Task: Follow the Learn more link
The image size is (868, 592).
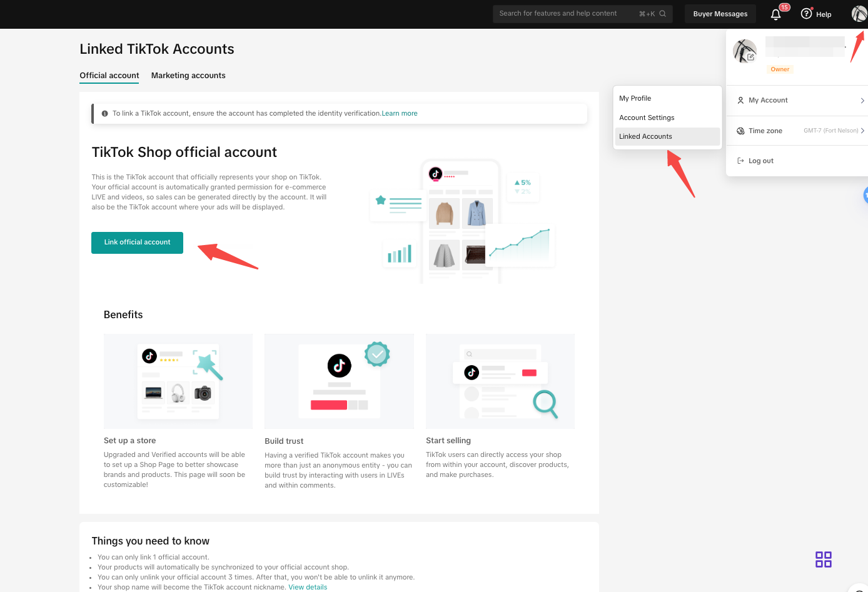Action: pos(400,114)
